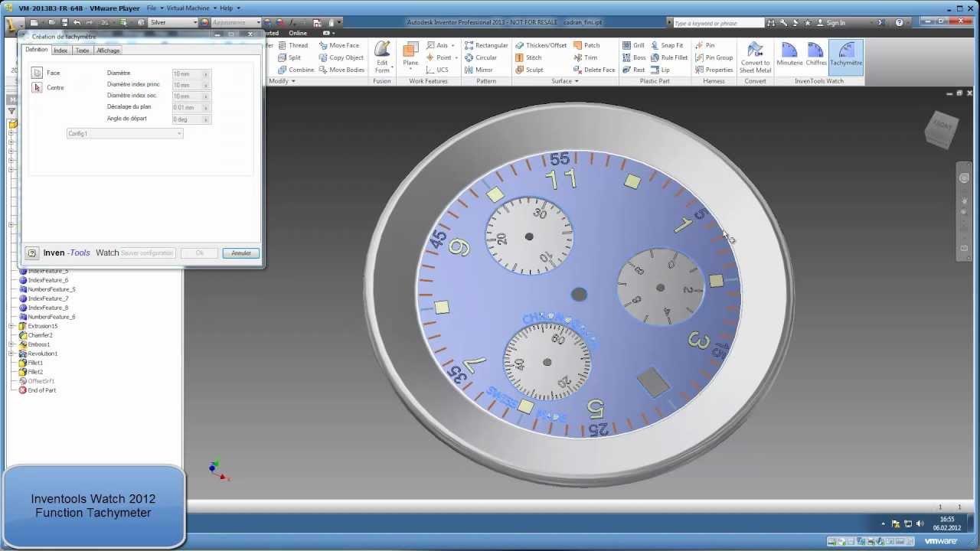Click the Diamètre value field
The height and width of the screenshot is (551, 980).
[x=191, y=74]
